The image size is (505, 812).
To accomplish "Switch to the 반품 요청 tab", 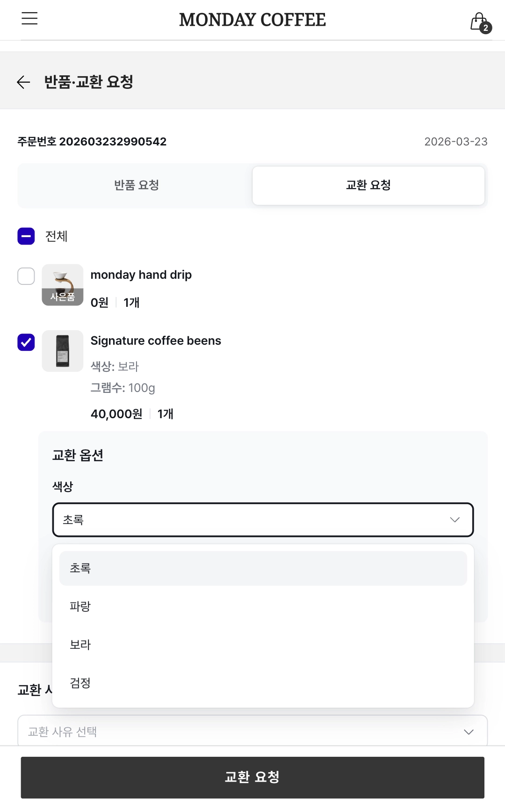I will (x=136, y=185).
